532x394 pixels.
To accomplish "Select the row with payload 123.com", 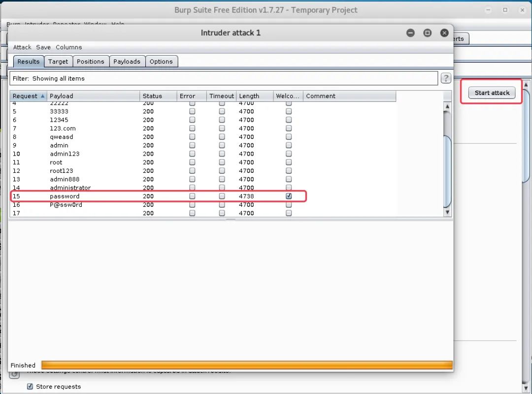I will [203, 128].
